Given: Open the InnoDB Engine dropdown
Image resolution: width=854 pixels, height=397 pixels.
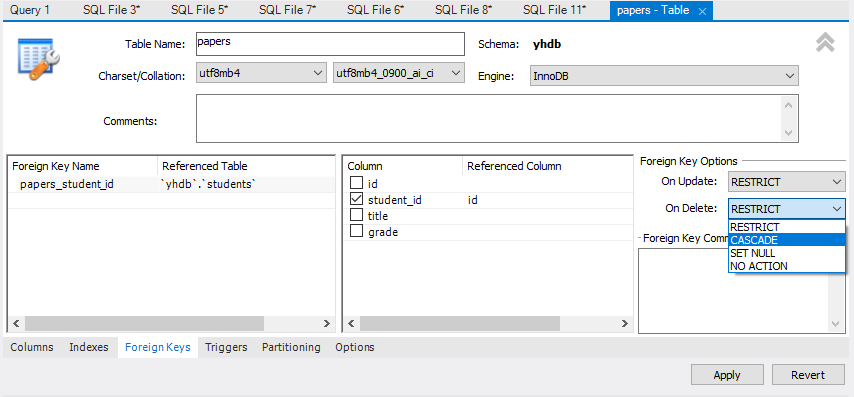Looking at the screenshot, I should click(x=664, y=76).
